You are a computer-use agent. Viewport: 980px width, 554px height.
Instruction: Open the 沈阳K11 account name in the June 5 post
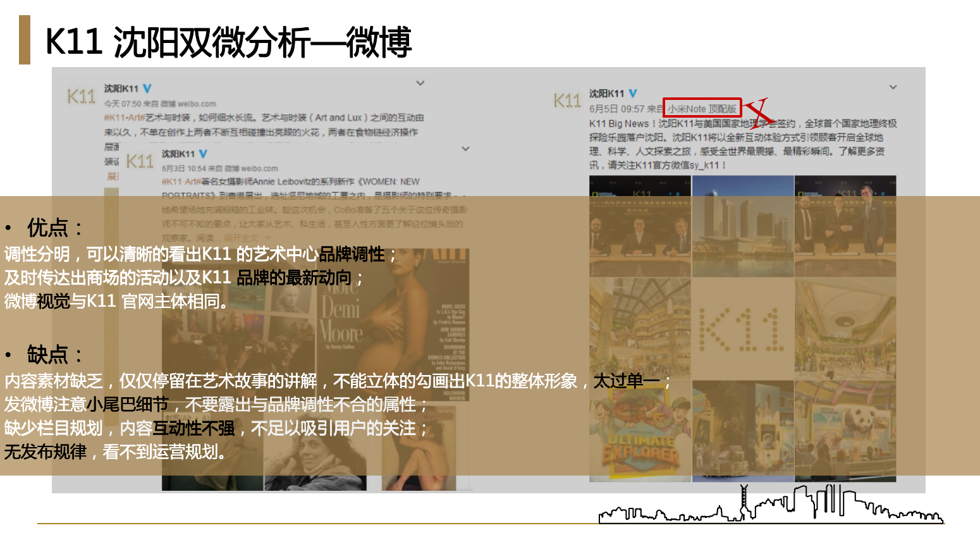[606, 94]
